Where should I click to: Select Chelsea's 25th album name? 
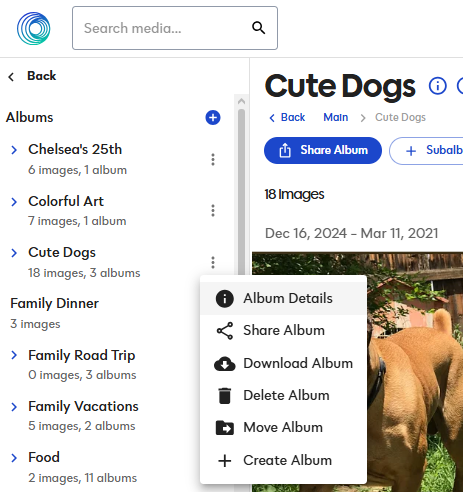[x=75, y=149]
